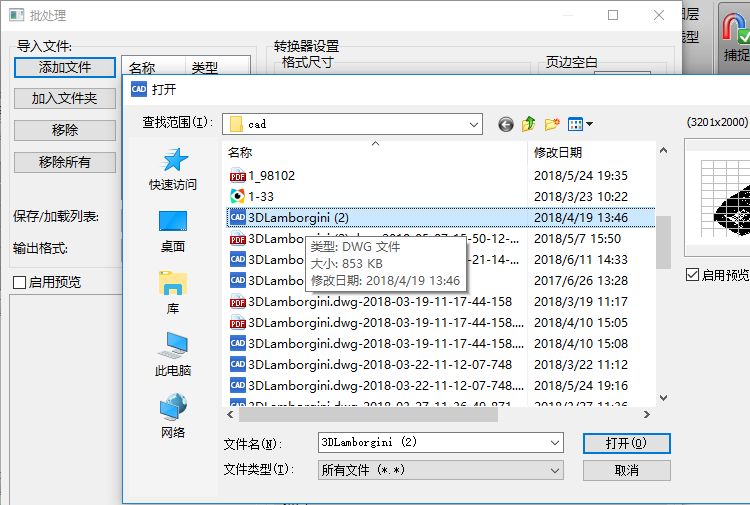Screen dimensions: 750x505
Task: Click the back navigation arrow icon
Action: (506, 124)
